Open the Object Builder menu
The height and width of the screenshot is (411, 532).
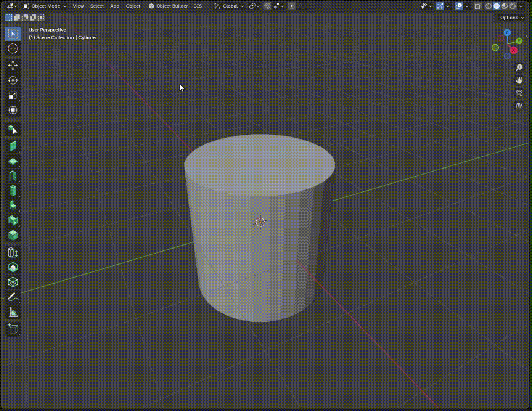click(168, 6)
